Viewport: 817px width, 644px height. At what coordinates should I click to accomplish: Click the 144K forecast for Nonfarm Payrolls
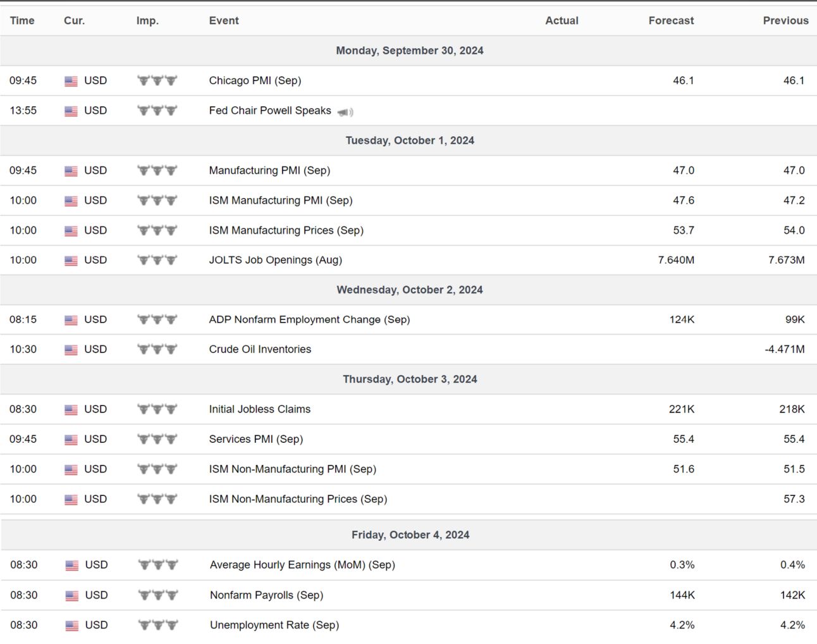pos(682,595)
